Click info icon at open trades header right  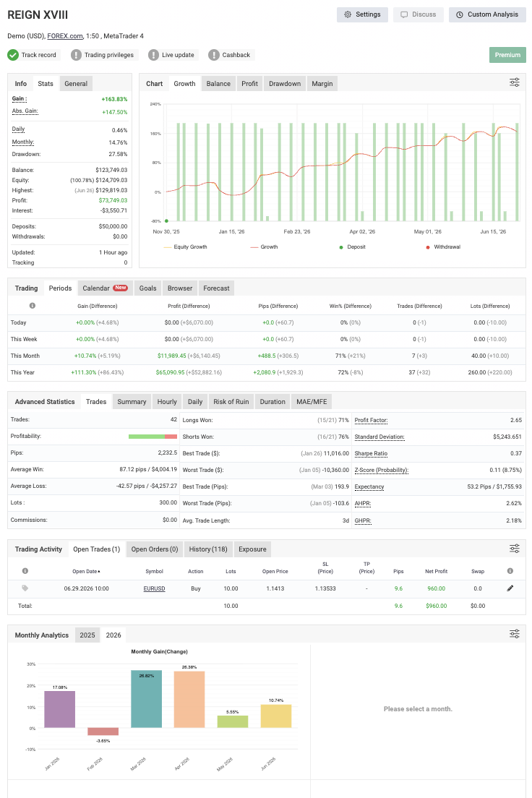[510, 571]
